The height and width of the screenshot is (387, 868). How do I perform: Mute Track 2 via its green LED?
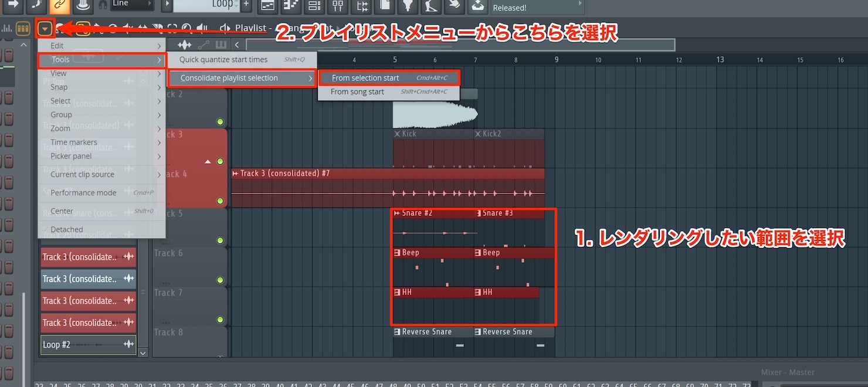[220, 122]
